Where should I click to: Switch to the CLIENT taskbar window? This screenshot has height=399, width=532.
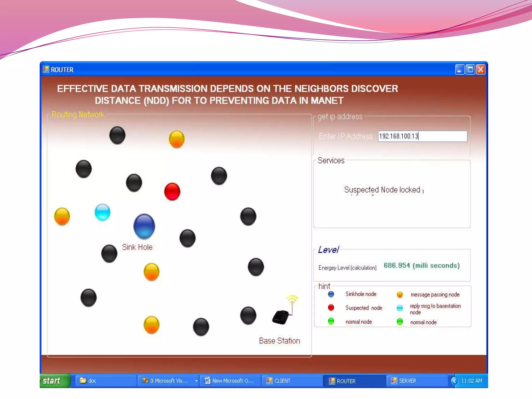tap(282, 381)
